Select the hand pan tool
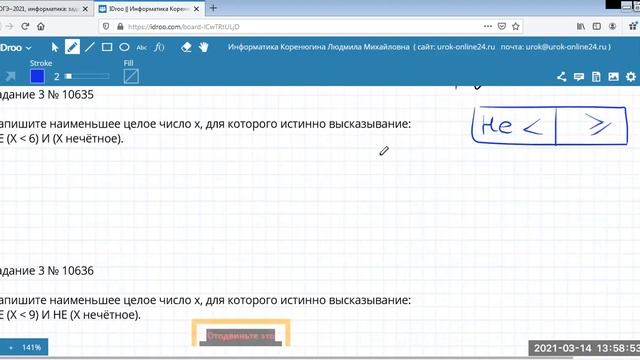The height and width of the screenshot is (360, 640). [x=204, y=47]
